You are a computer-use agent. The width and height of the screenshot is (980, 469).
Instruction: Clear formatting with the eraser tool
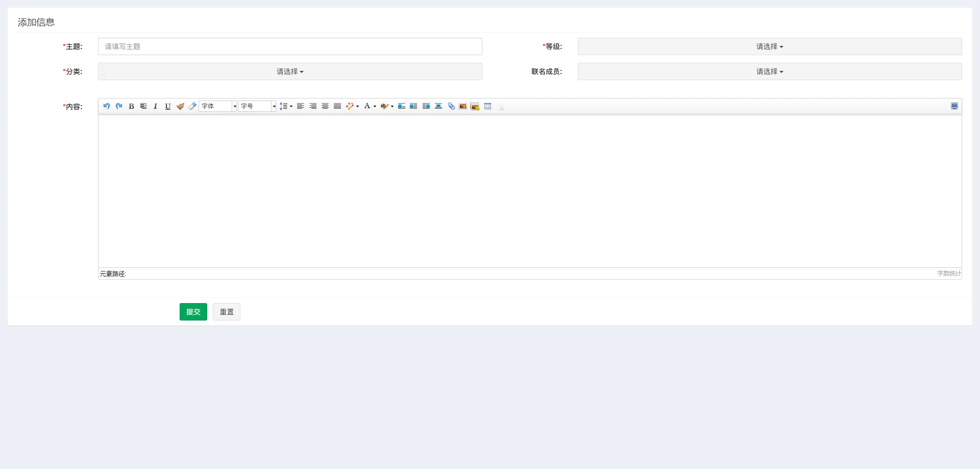point(192,106)
